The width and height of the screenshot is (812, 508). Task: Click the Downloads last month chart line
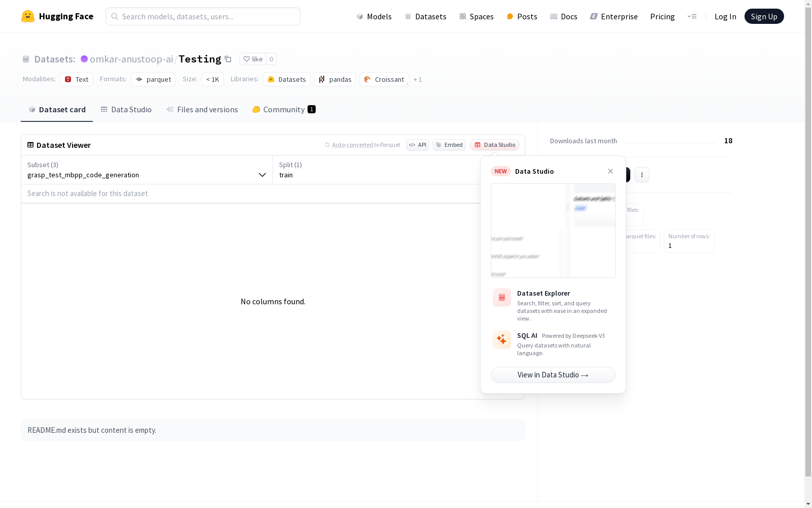point(670,142)
